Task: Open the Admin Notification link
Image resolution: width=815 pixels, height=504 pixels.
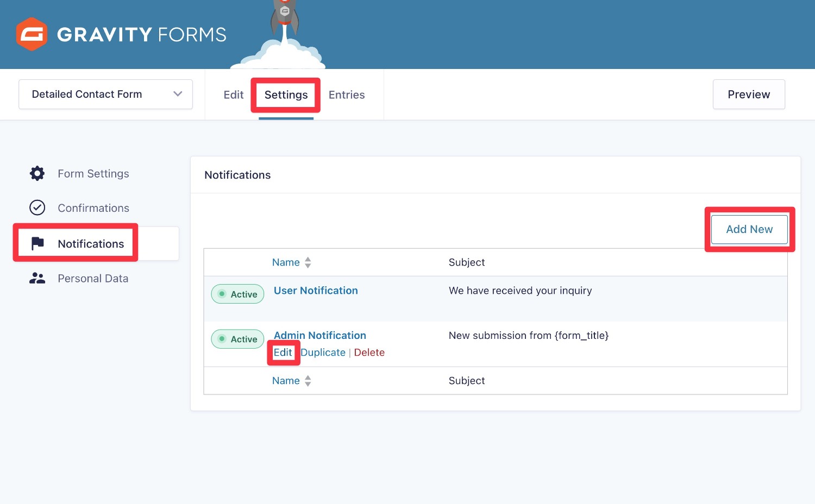Action: tap(320, 335)
